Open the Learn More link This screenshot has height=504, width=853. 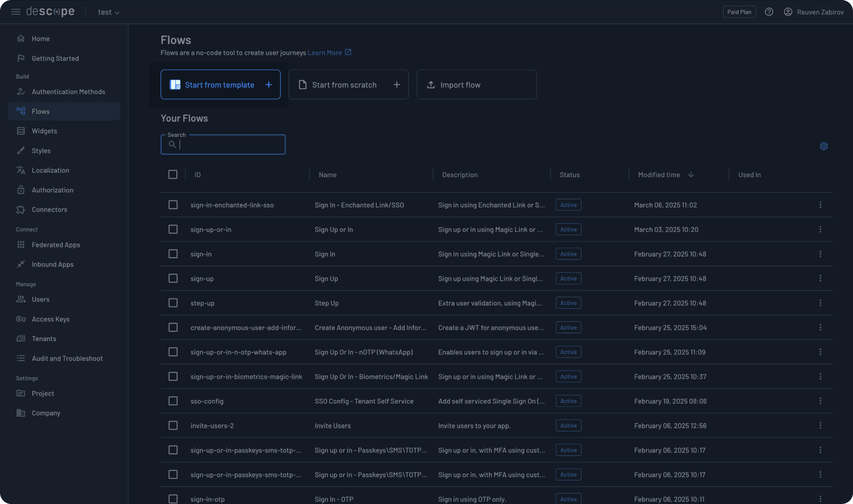point(325,53)
